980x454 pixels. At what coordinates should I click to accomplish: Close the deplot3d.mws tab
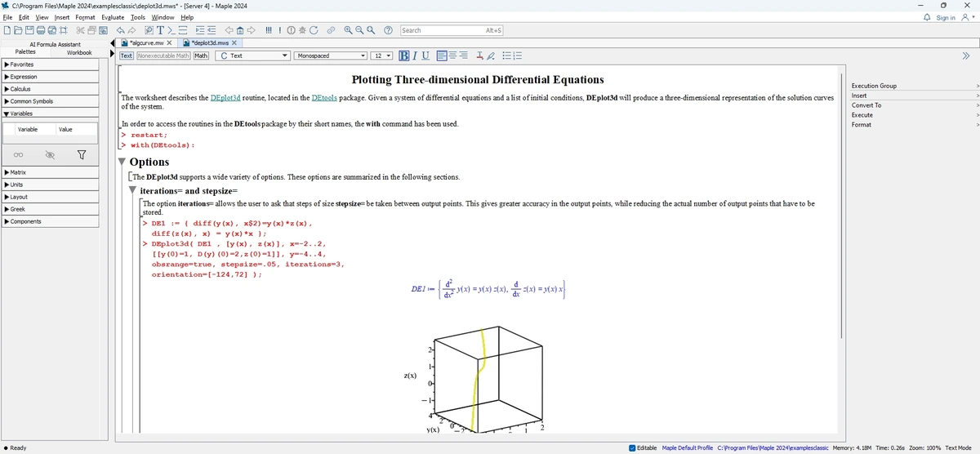click(234, 42)
